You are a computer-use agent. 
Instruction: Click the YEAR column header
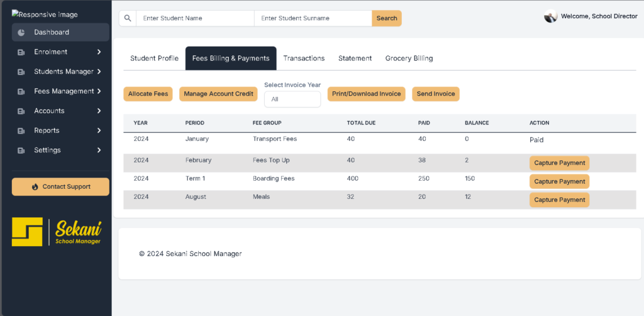(x=140, y=123)
